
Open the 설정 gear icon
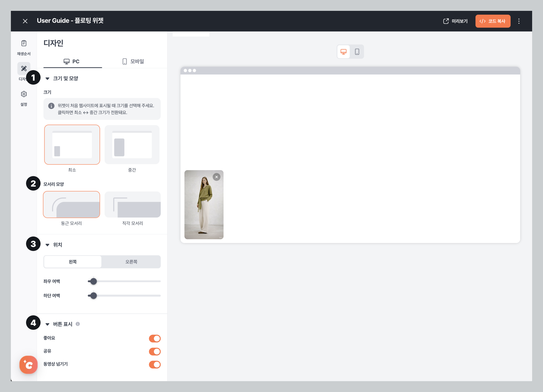[x=24, y=94]
